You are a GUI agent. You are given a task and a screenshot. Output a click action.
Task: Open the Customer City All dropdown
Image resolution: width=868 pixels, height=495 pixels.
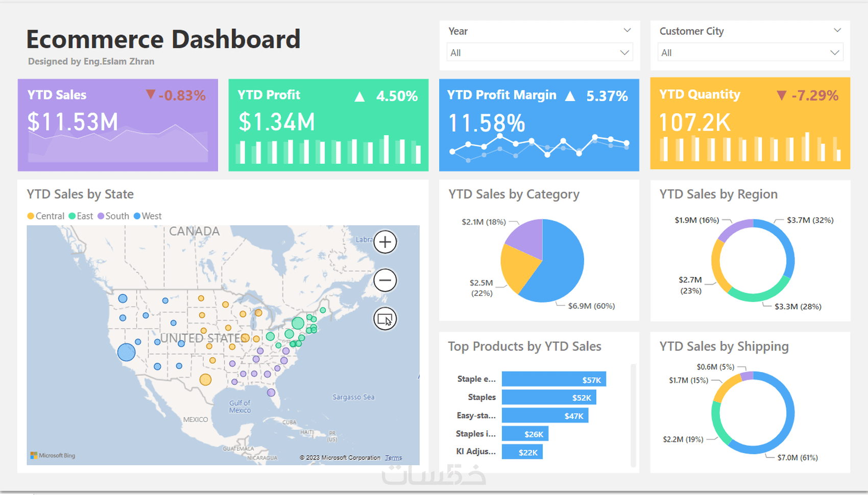click(750, 53)
